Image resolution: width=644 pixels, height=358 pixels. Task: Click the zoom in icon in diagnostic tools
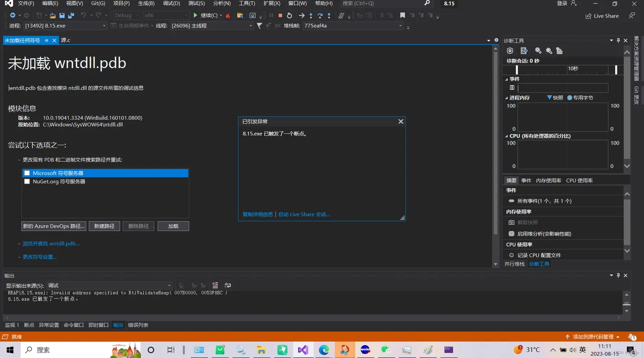coord(538,51)
